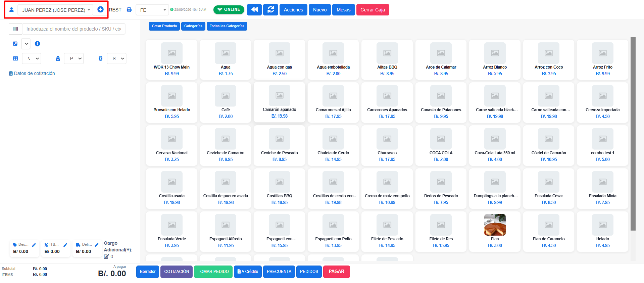Click the Bluetooth icon
Image resolution: width=644 pixels, height=283 pixels.
[x=100, y=58]
